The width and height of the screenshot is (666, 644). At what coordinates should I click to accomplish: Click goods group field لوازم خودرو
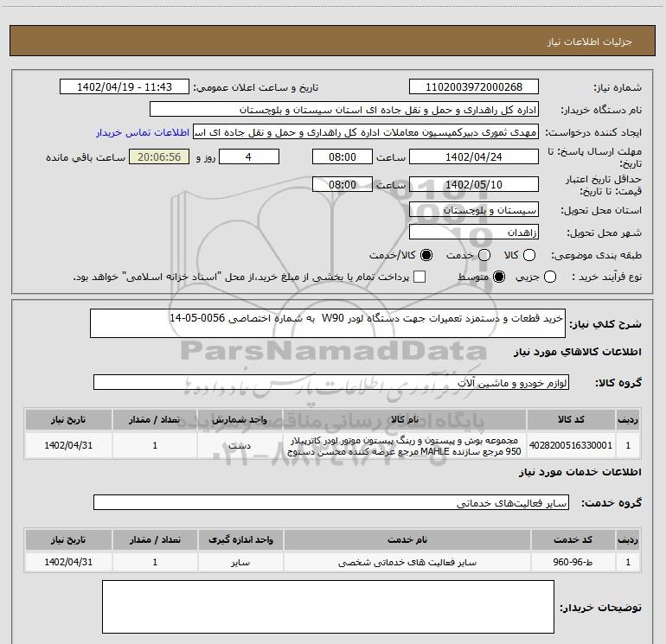tap(331, 382)
